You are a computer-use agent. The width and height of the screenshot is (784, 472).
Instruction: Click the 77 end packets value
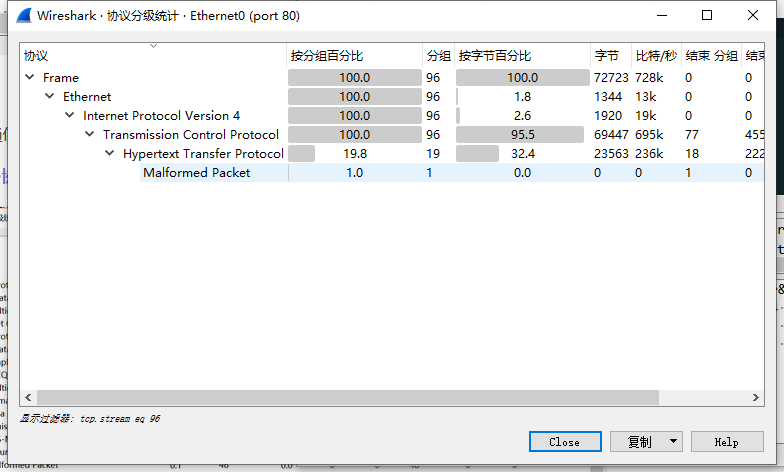coord(692,134)
